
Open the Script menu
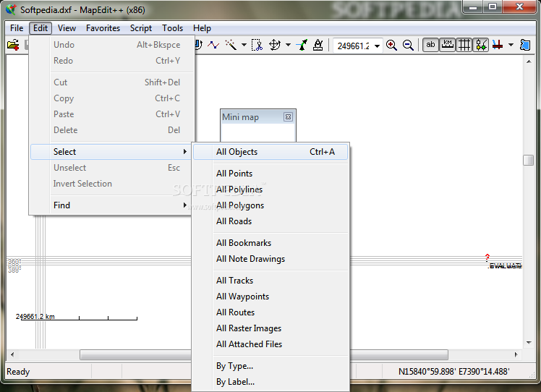141,28
